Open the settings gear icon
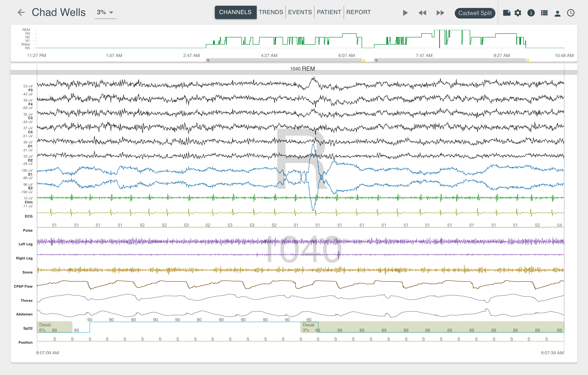588x375 pixels. point(518,13)
